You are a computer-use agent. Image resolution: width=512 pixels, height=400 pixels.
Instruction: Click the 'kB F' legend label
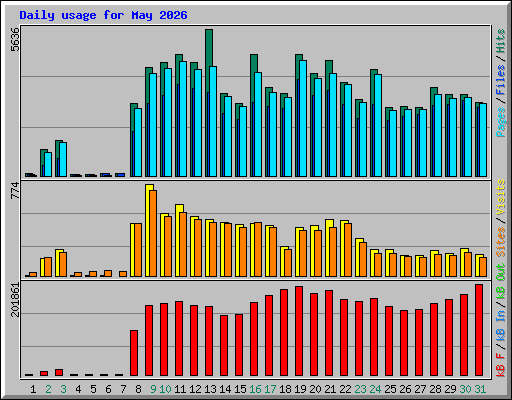(x=501, y=365)
